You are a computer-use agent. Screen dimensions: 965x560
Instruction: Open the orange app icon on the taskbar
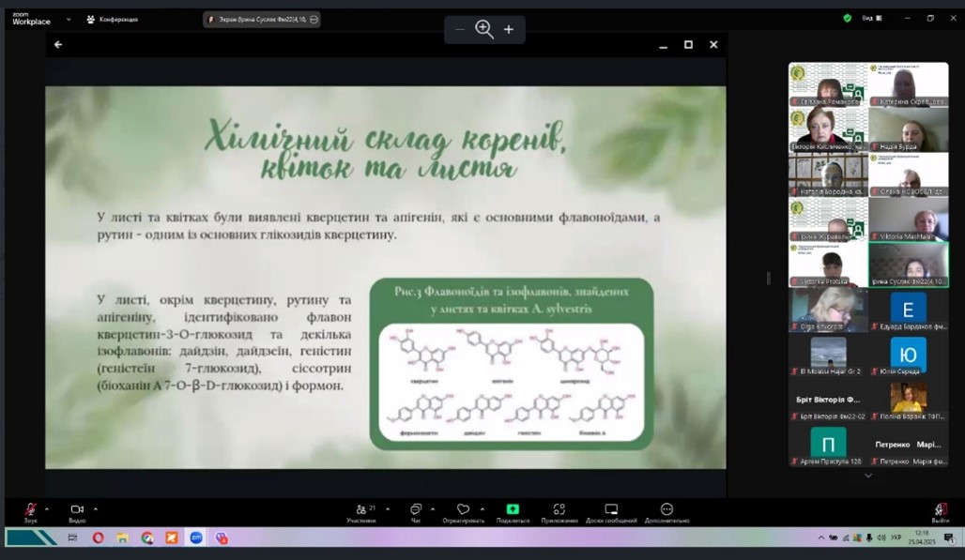point(171,537)
